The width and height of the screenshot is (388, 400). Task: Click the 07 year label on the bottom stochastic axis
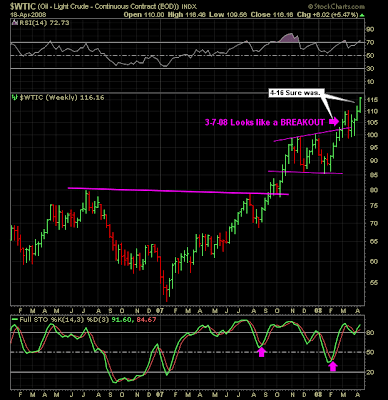point(160,394)
